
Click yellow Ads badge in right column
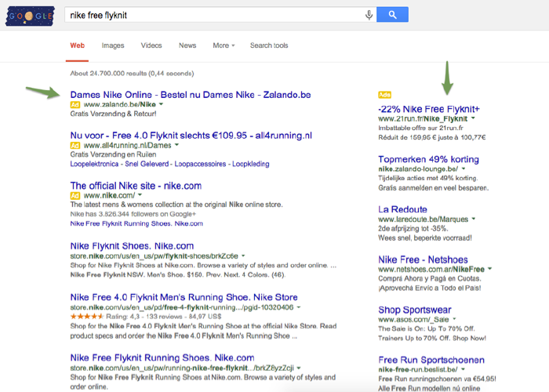tap(384, 95)
